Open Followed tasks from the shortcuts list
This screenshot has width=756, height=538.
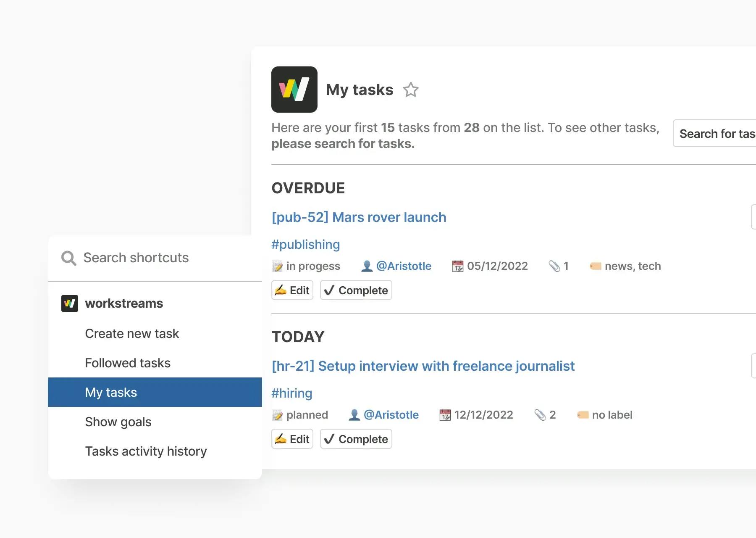[x=128, y=363]
